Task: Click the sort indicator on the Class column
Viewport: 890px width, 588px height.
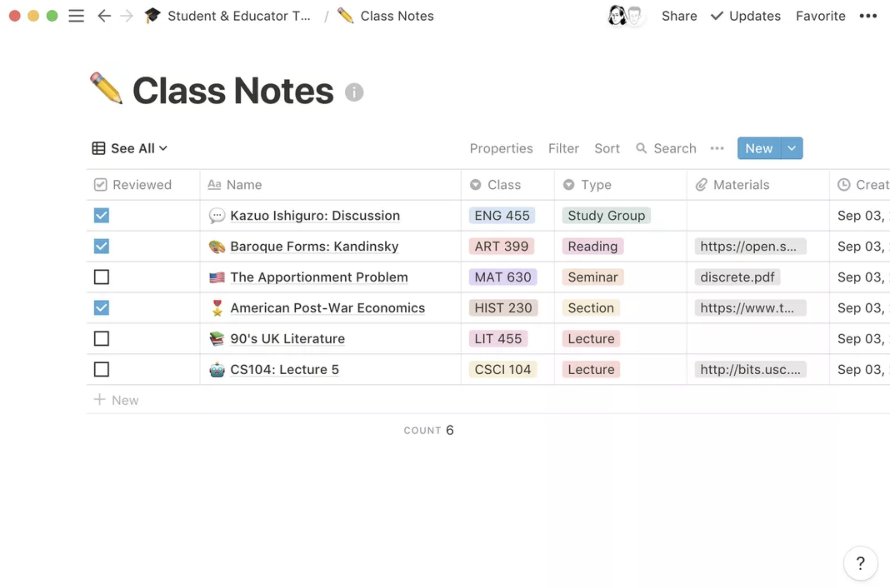Action: pyautogui.click(x=476, y=185)
